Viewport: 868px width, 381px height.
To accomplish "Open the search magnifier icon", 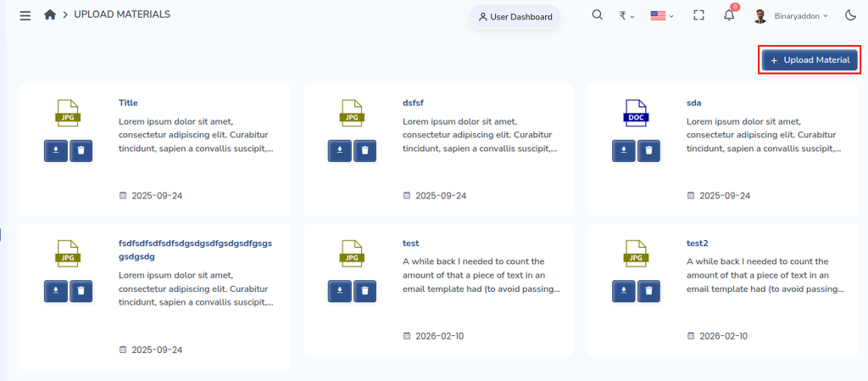I will (597, 15).
